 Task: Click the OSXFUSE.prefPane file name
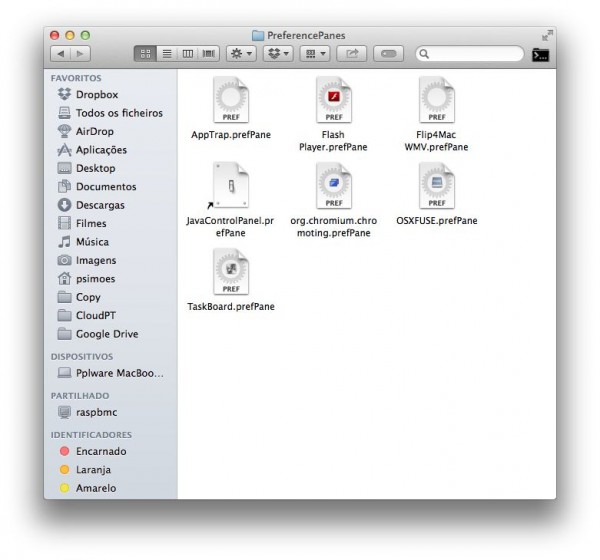(x=437, y=221)
